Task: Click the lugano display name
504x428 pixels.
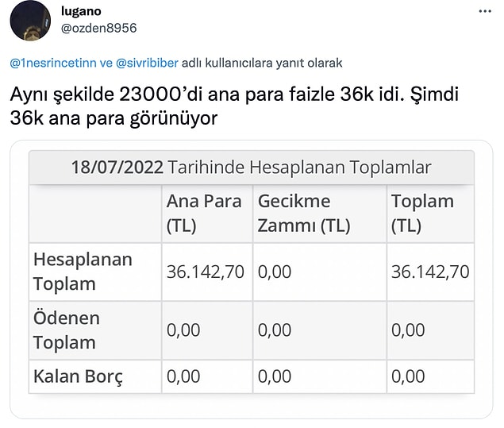Action: coord(81,11)
